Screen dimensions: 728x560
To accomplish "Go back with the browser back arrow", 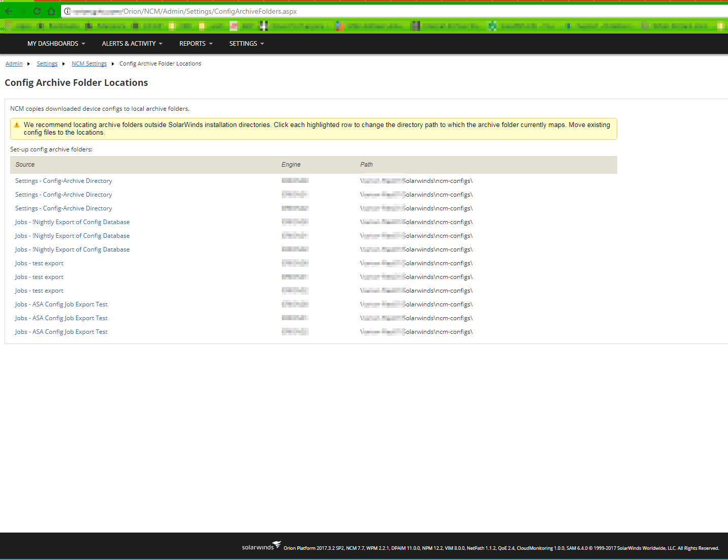I will click(x=9, y=11).
